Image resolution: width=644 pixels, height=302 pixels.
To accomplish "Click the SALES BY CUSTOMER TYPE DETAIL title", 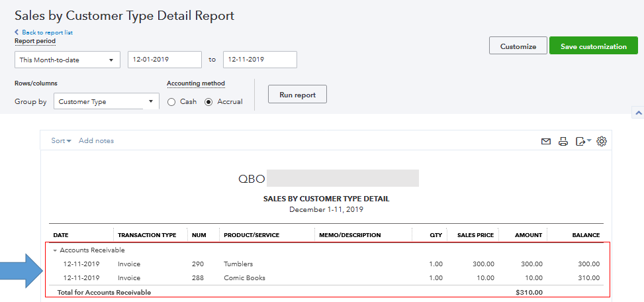I will [326, 199].
